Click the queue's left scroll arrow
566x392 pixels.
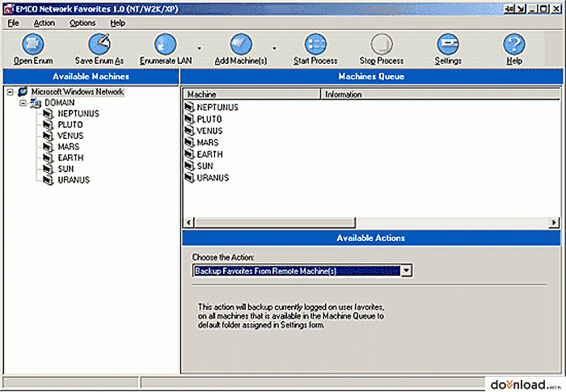pyautogui.click(x=188, y=223)
